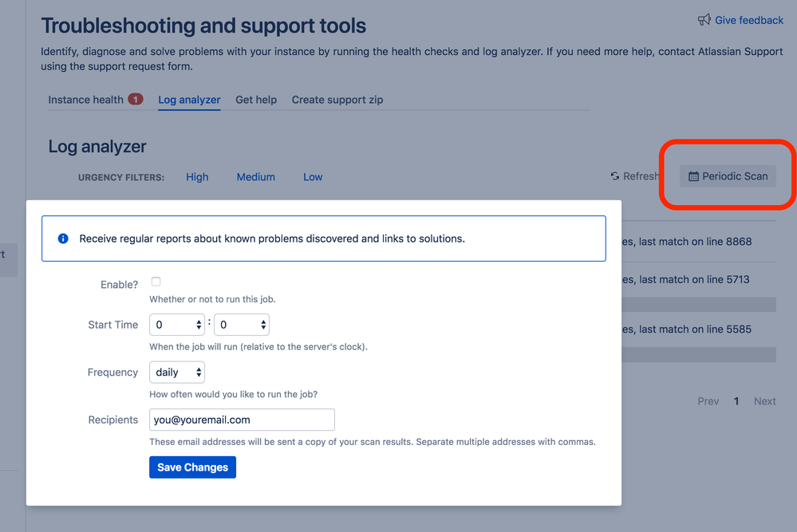Filter logs by High urgency
The width and height of the screenshot is (797, 532).
click(x=197, y=176)
